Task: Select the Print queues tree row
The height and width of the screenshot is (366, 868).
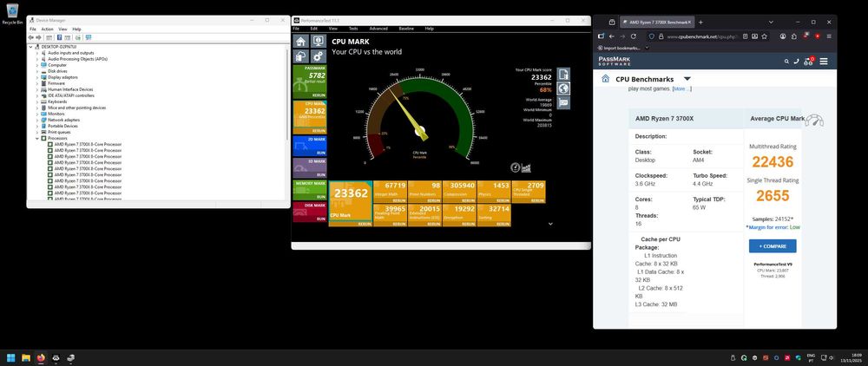Action: click(x=59, y=132)
